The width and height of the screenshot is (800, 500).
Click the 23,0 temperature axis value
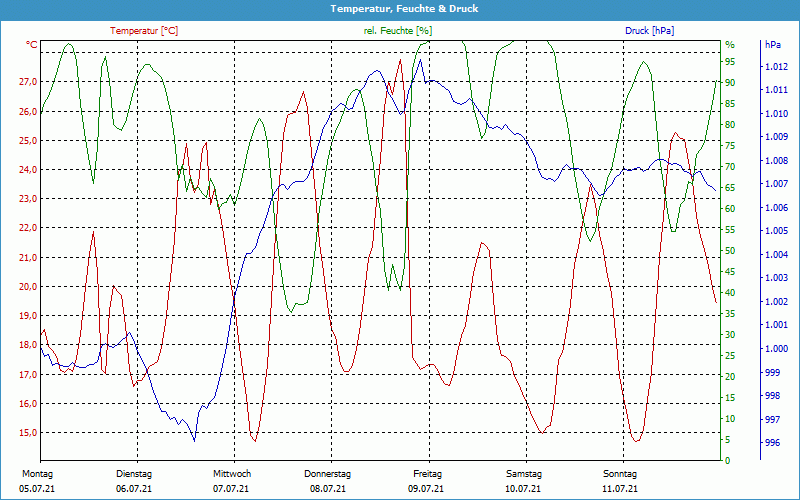coord(28,198)
